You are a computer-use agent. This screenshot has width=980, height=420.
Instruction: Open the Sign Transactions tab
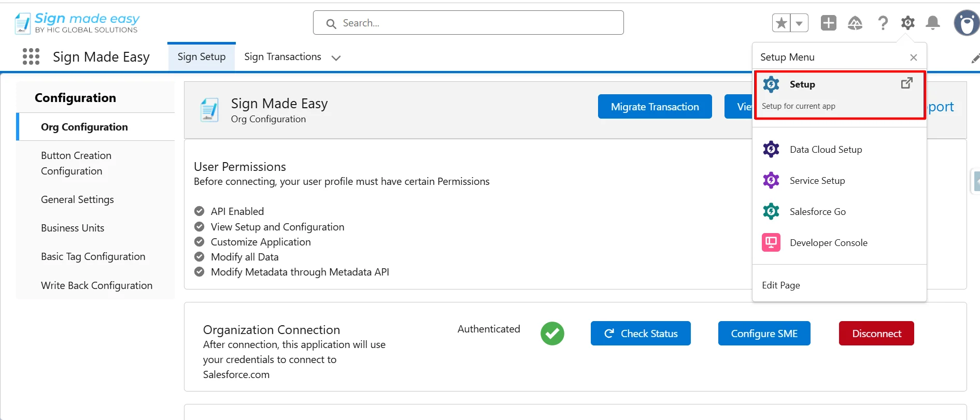pyautogui.click(x=282, y=57)
